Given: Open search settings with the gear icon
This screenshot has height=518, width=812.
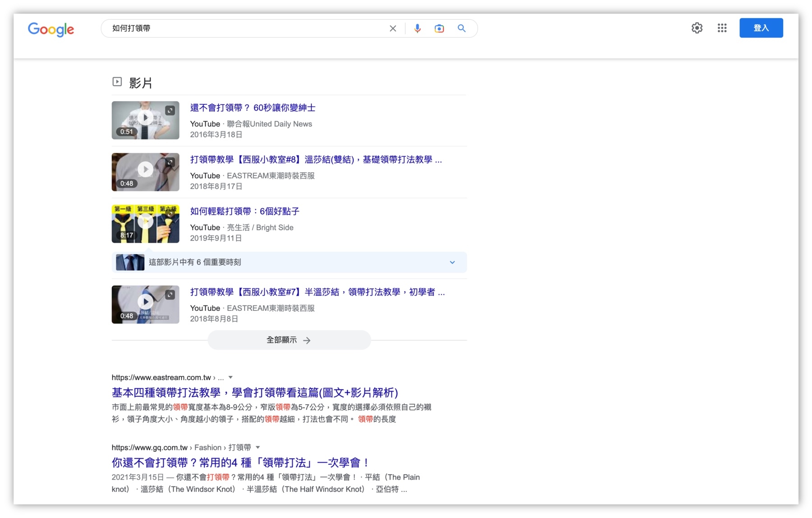Looking at the screenshot, I should coord(697,28).
